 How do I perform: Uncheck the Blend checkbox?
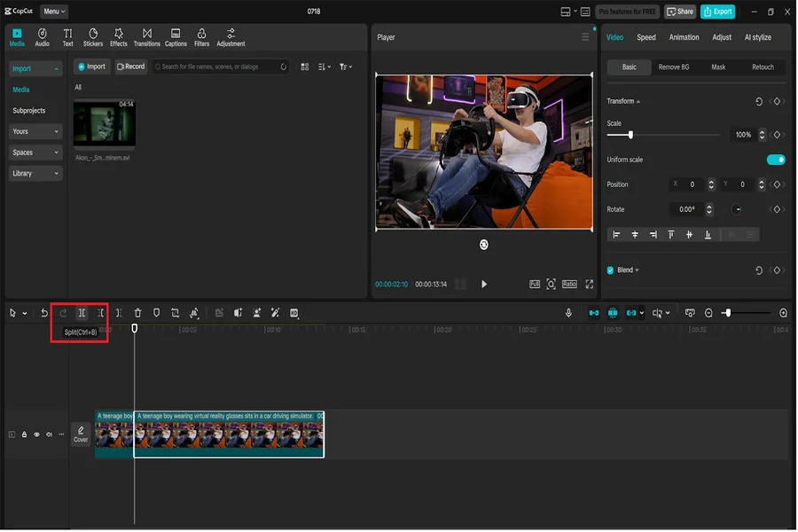coord(610,270)
